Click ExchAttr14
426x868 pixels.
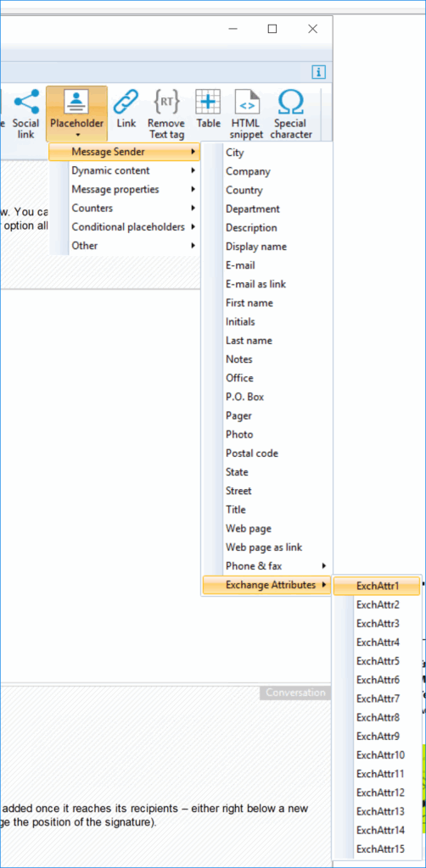[x=377, y=831]
